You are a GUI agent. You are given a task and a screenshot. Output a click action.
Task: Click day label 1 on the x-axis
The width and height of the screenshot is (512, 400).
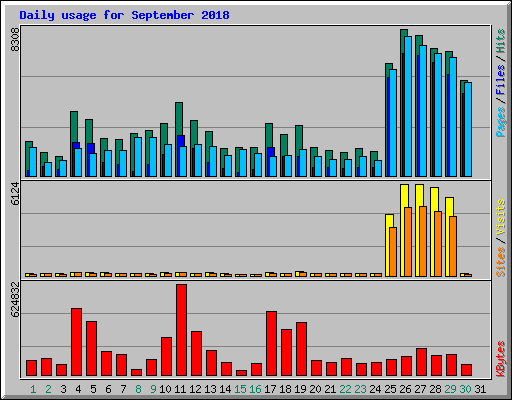coord(33,389)
